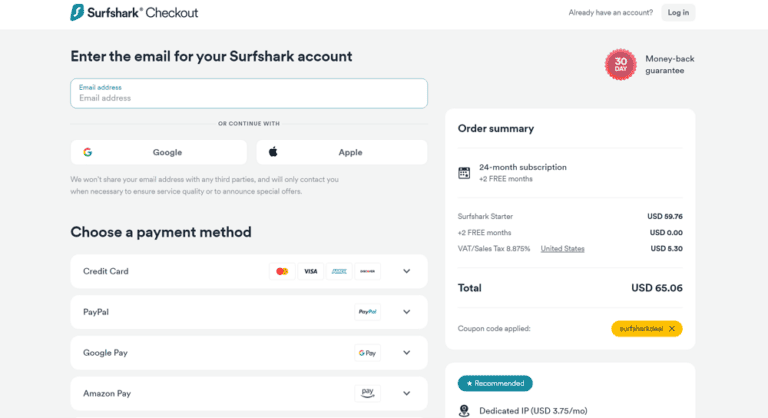Click the Mastercard icon in Credit Card row
The image size is (768, 418).
pyautogui.click(x=282, y=271)
